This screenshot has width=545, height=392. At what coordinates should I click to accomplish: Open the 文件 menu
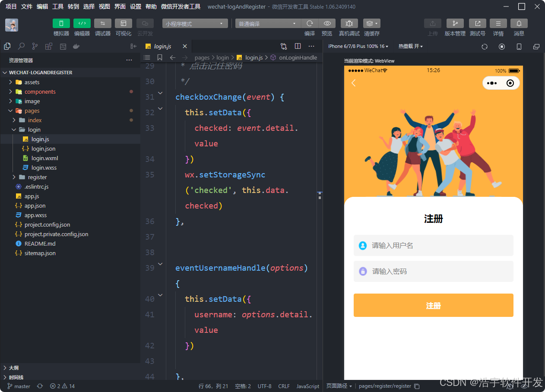(x=27, y=6)
